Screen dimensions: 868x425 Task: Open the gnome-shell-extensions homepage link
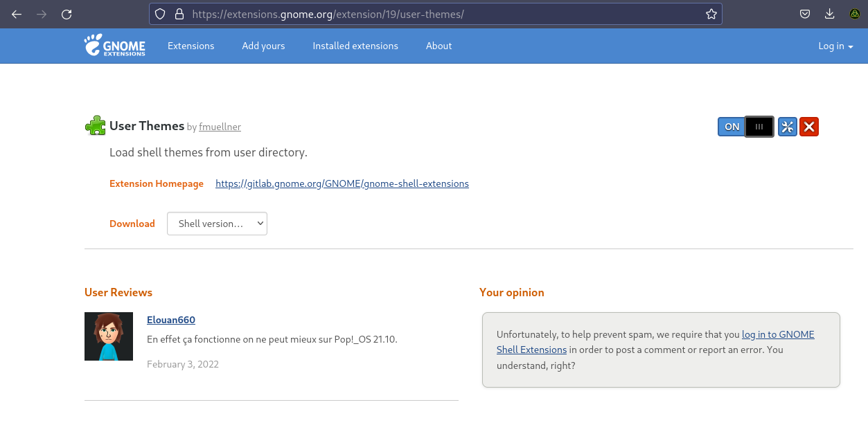pyautogui.click(x=342, y=183)
